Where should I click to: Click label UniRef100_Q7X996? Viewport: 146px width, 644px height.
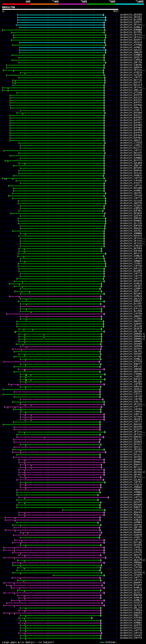pyautogui.click(x=131, y=93)
